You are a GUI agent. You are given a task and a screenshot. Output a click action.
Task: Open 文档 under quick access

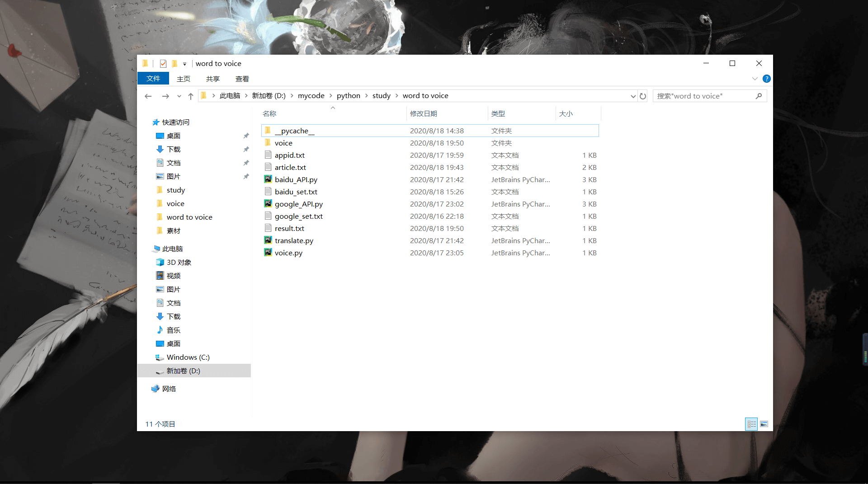(x=173, y=163)
